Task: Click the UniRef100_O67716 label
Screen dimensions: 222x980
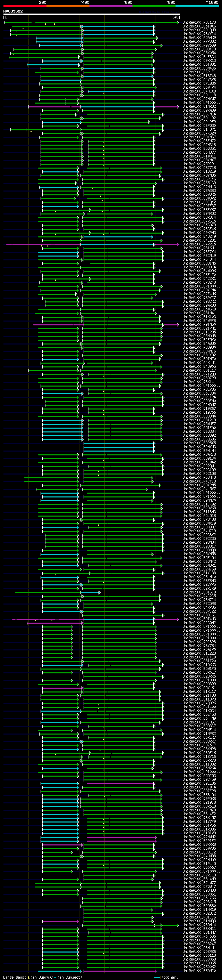Action: coord(199,168)
